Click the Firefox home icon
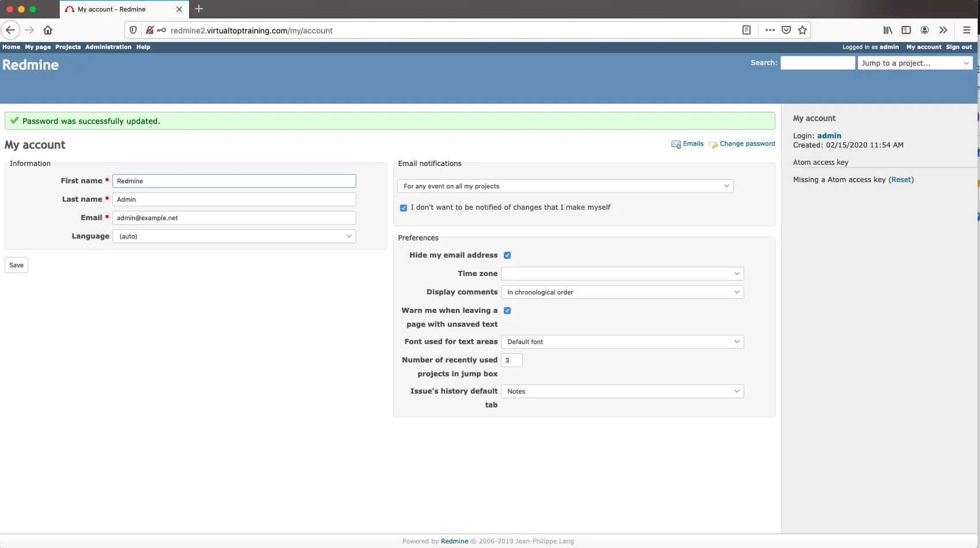This screenshot has width=980, height=548. [x=48, y=30]
